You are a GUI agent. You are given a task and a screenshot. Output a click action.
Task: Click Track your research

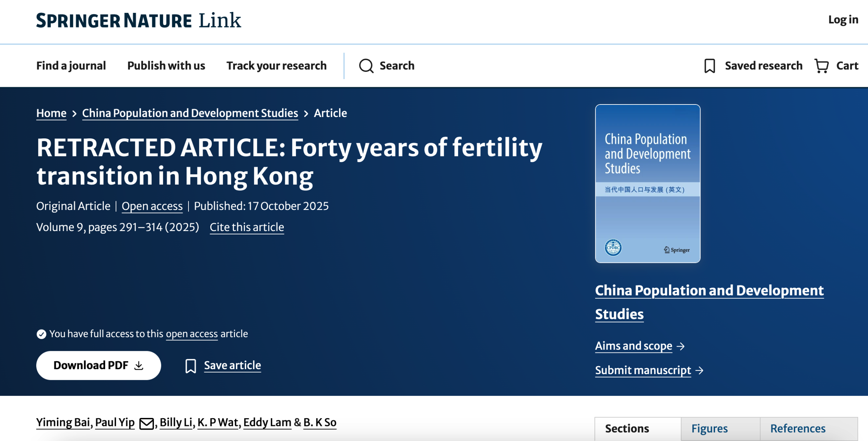(x=277, y=65)
